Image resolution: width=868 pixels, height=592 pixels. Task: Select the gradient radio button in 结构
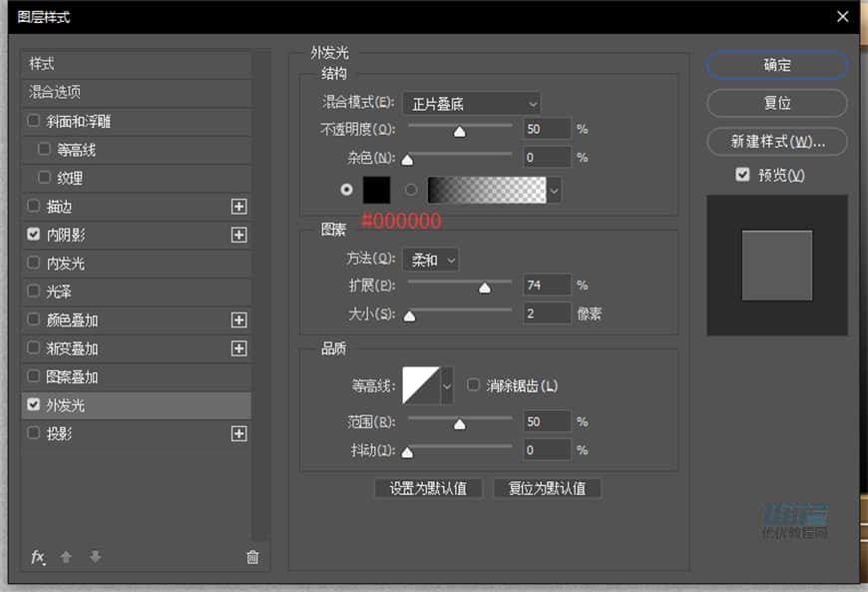click(x=409, y=189)
